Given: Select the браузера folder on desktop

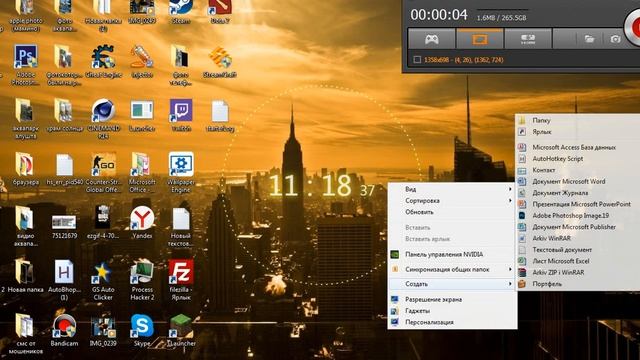Looking at the screenshot, I should (25, 169).
